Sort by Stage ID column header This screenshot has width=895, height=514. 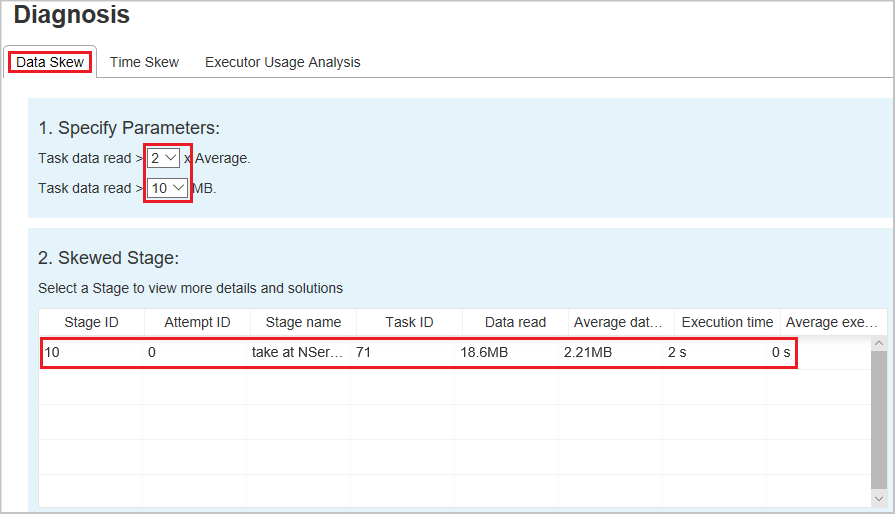(x=91, y=322)
